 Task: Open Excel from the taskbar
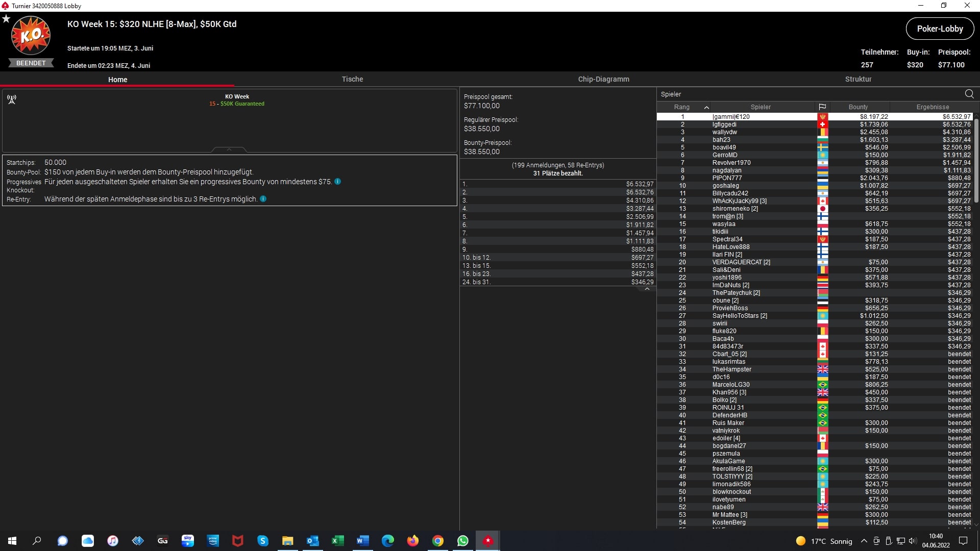(x=338, y=541)
